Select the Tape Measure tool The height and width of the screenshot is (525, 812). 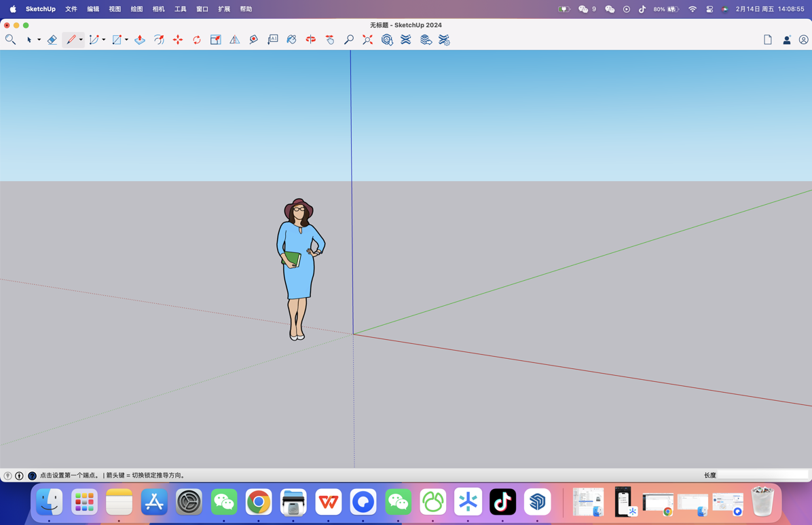click(x=254, y=39)
